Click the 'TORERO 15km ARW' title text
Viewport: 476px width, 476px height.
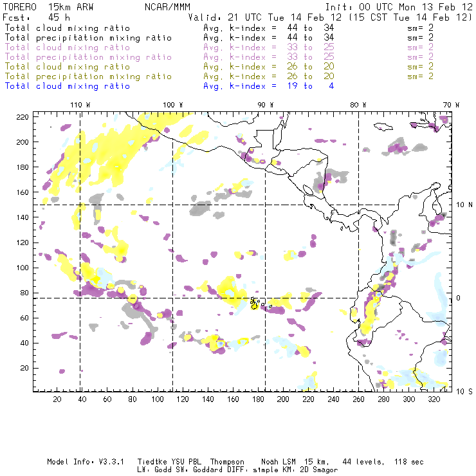click(48, 7)
